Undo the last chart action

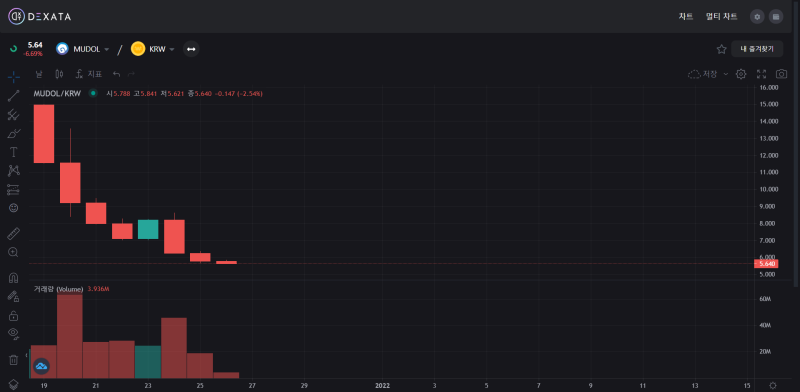coord(116,75)
